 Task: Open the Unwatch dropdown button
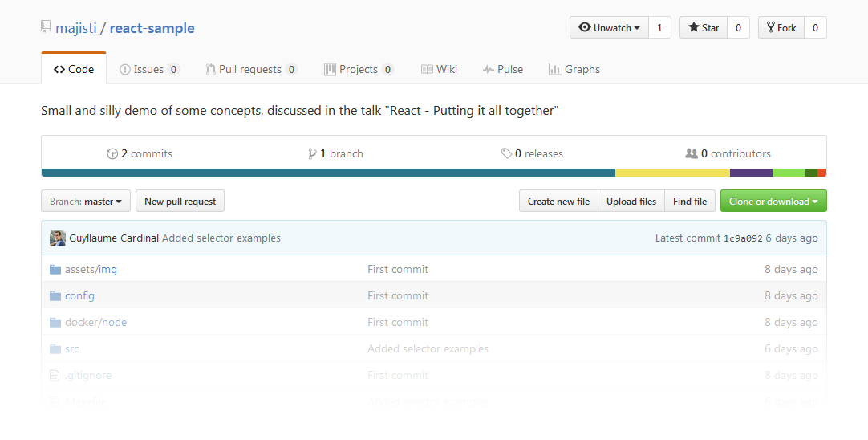pos(609,28)
